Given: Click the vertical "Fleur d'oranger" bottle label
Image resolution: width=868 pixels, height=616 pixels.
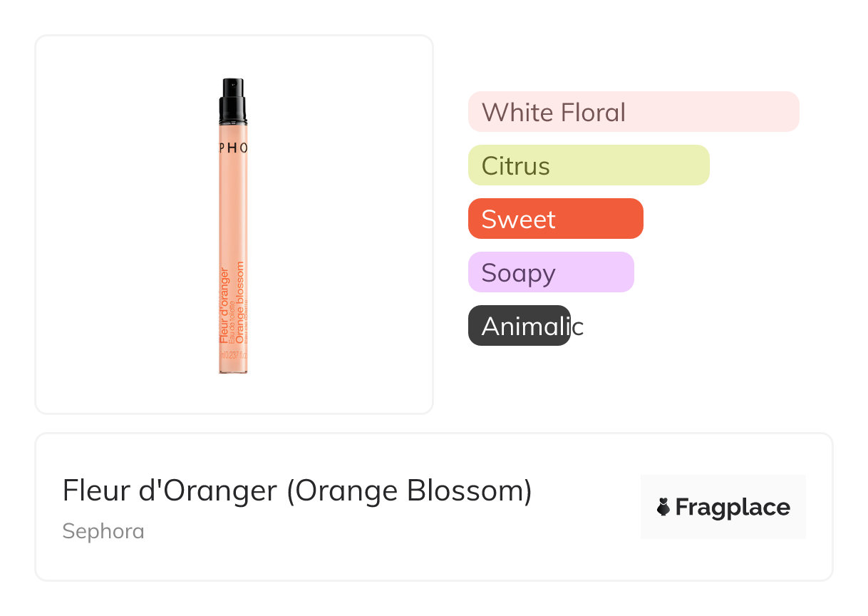Looking at the screenshot, I should 224,305.
